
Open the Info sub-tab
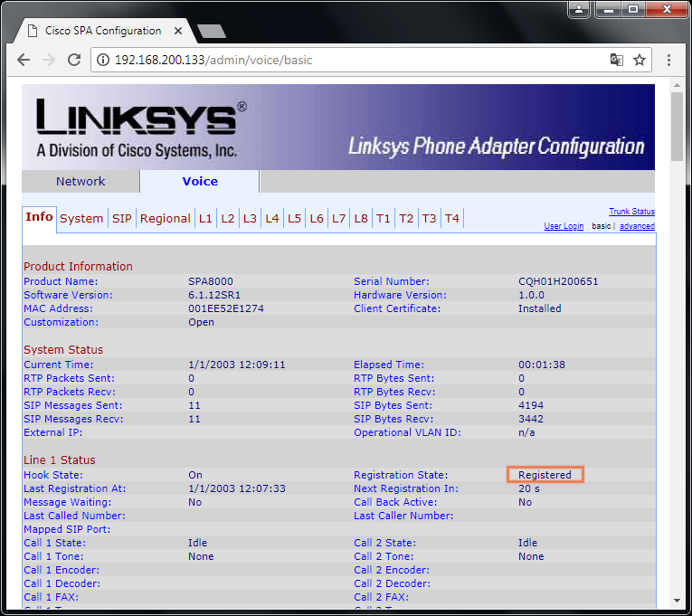[x=39, y=217]
